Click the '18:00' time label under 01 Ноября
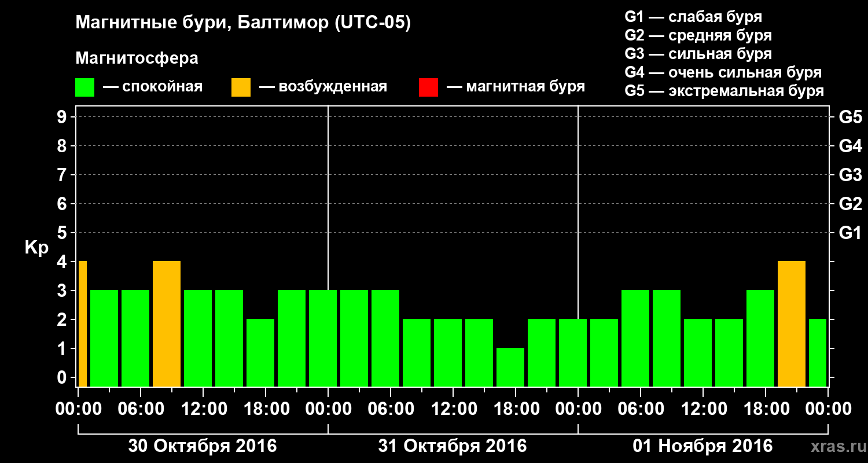The image size is (868, 463). click(x=768, y=410)
